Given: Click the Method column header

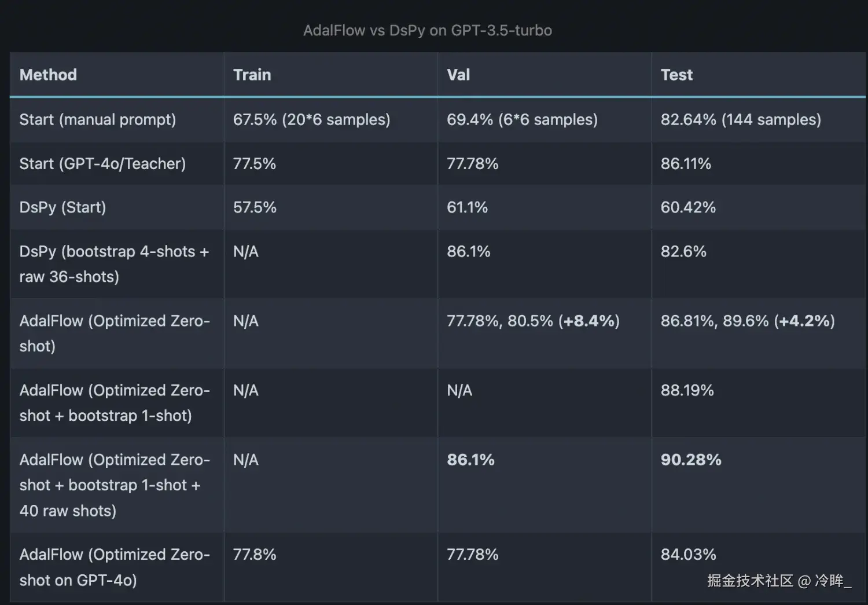Looking at the screenshot, I should [x=48, y=75].
